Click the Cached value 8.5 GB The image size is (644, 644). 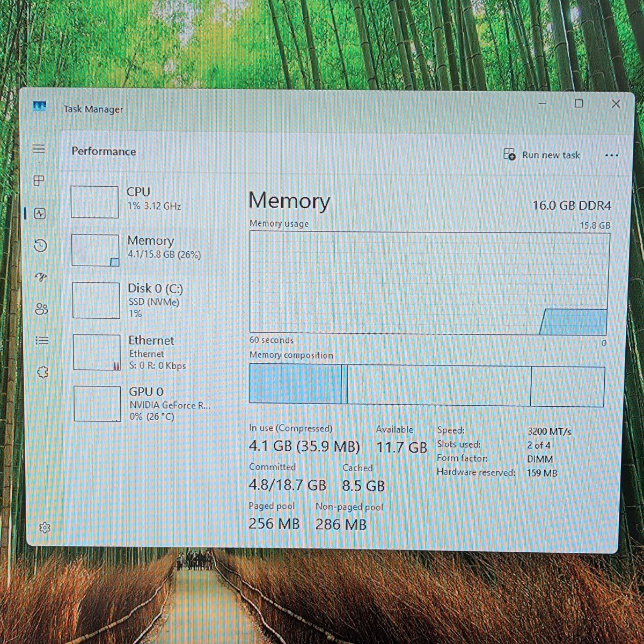click(x=363, y=486)
